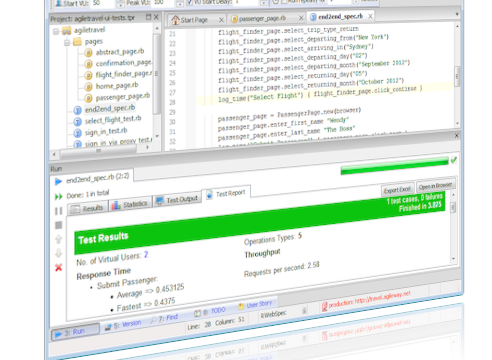The image size is (492, 360).
Task: Open the User Story tool window
Action: tap(255, 305)
